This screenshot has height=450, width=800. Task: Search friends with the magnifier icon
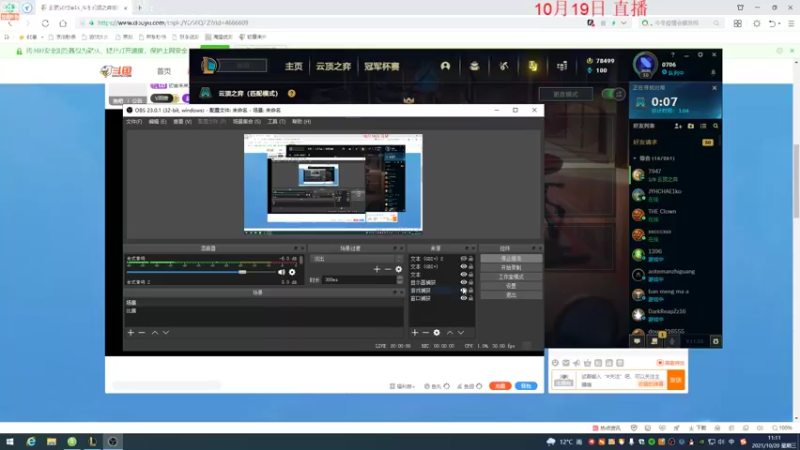tap(716, 126)
